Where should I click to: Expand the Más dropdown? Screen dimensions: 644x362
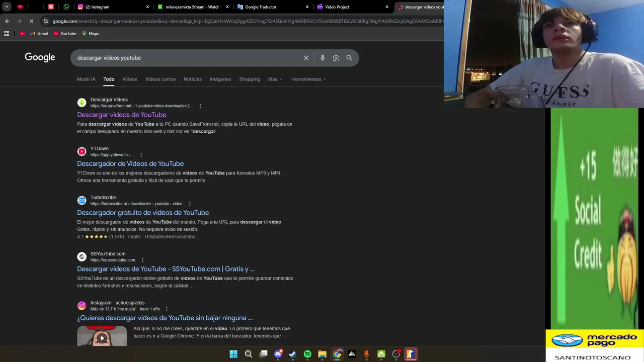pyautogui.click(x=275, y=79)
